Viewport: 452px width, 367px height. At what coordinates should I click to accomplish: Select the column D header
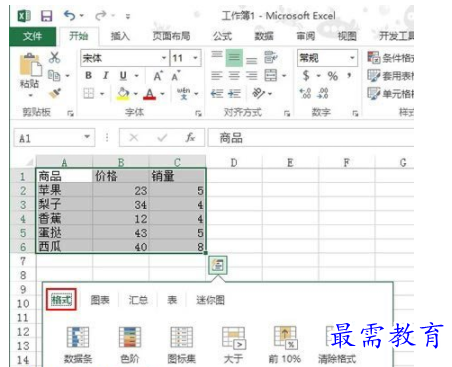[234, 163]
